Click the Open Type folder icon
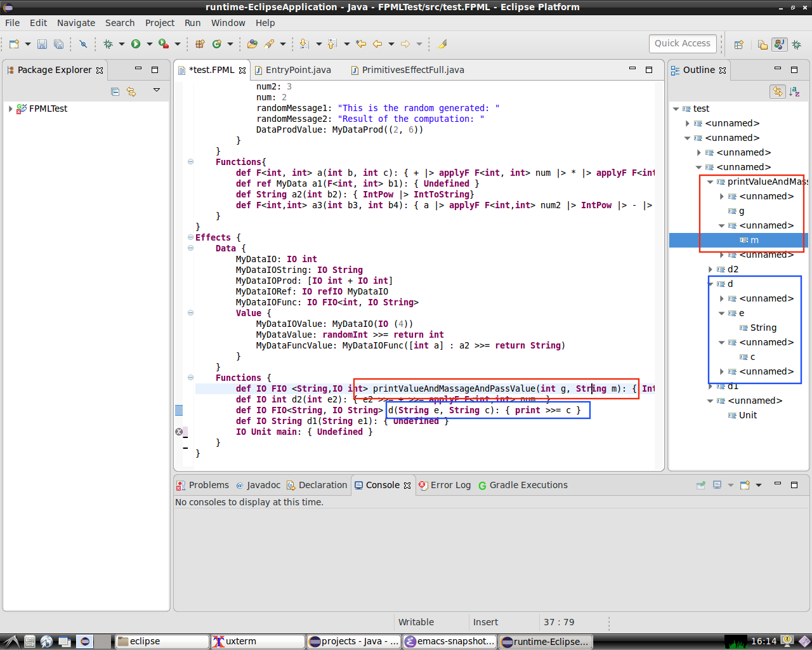The height and width of the screenshot is (650, 812). 252,44
